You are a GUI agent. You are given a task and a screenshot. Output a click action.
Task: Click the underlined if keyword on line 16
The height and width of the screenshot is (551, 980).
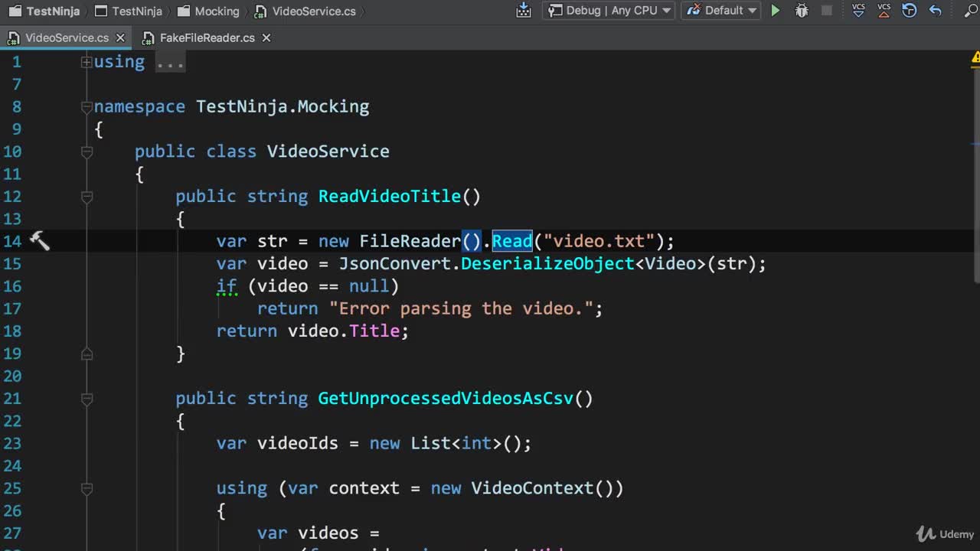click(x=227, y=286)
